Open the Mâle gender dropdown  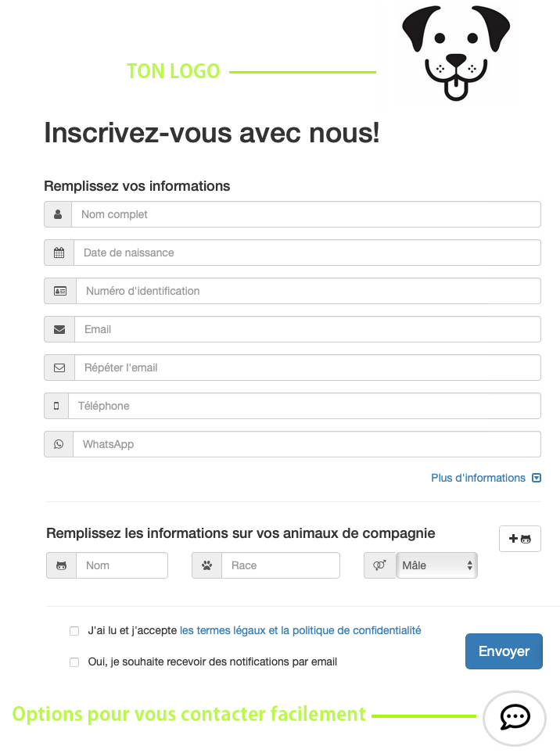click(x=436, y=565)
